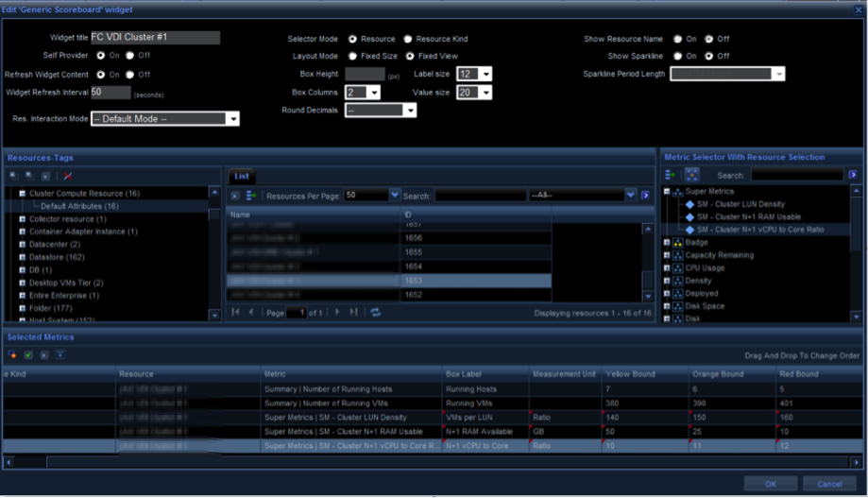Click the refresh icon in the list pagination bar
Image resolution: width=868 pixels, height=498 pixels.
click(x=376, y=312)
